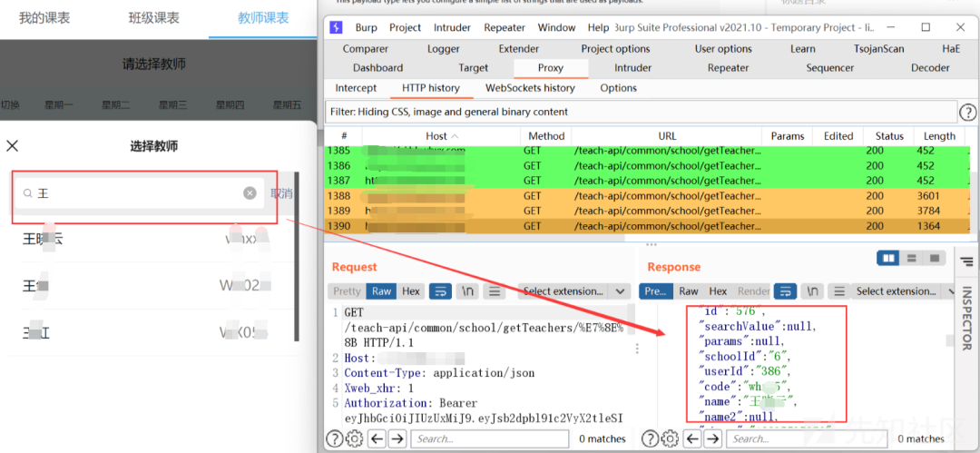Clear the teacher search field text
Image resolution: width=980 pixels, height=453 pixels.
point(250,193)
